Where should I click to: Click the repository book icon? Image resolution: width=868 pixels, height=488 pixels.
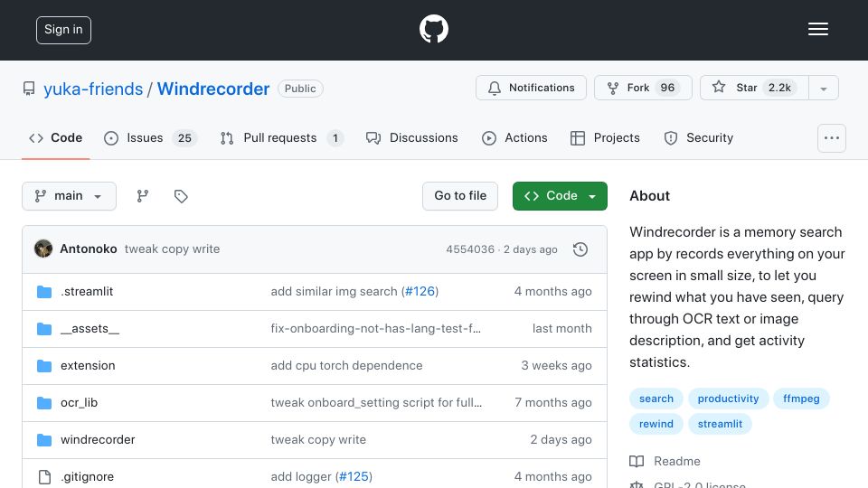(29, 89)
